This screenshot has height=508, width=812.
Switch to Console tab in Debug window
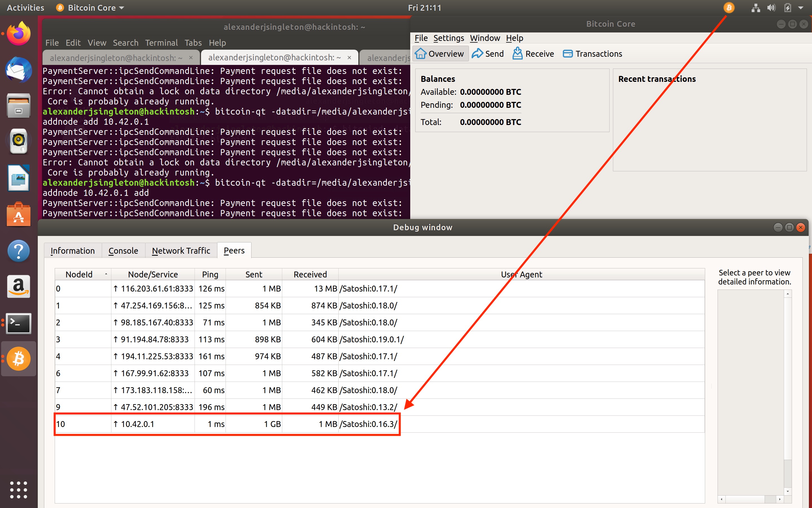click(123, 251)
